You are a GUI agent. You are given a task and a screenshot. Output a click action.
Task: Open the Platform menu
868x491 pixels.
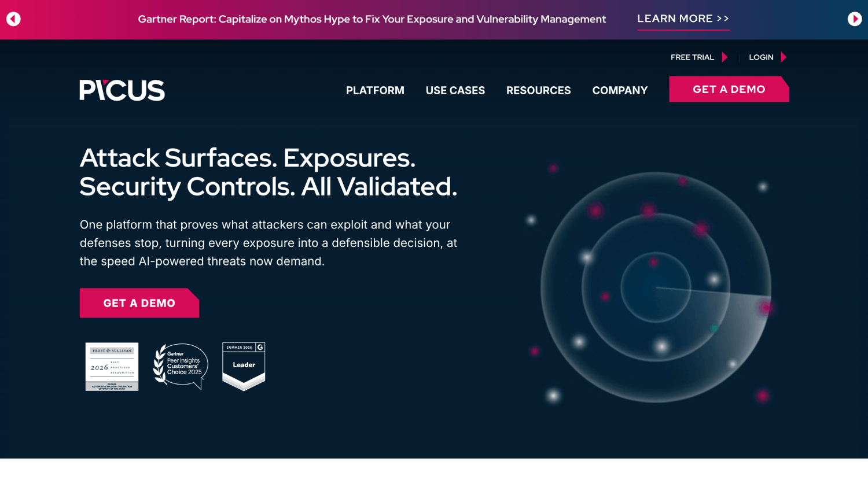coord(375,90)
